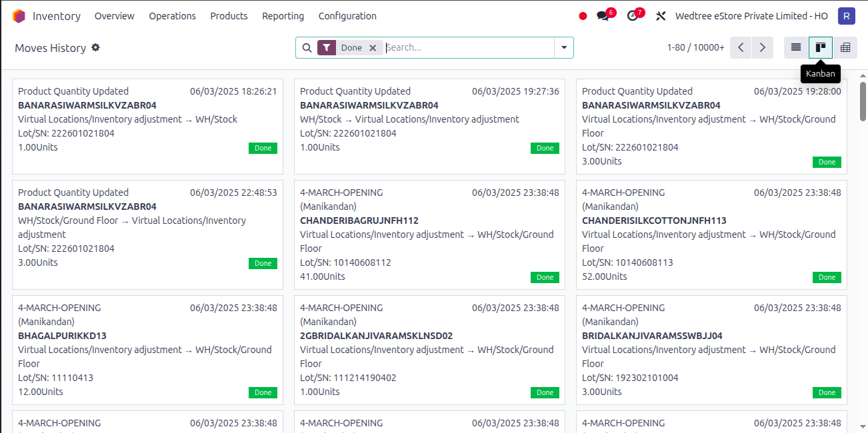Image resolution: width=868 pixels, height=433 pixels.
Task: Click the vertical scrollbar thumb
Action: click(x=863, y=101)
